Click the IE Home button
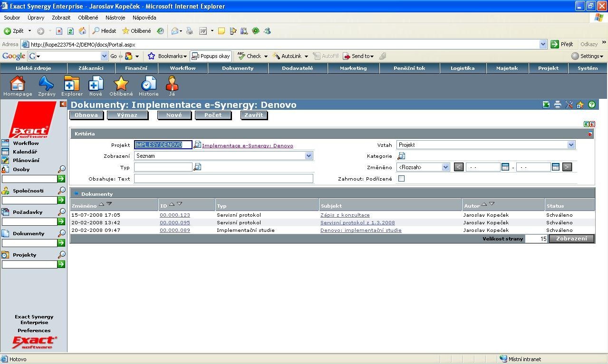The image size is (608, 364). coord(81,31)
